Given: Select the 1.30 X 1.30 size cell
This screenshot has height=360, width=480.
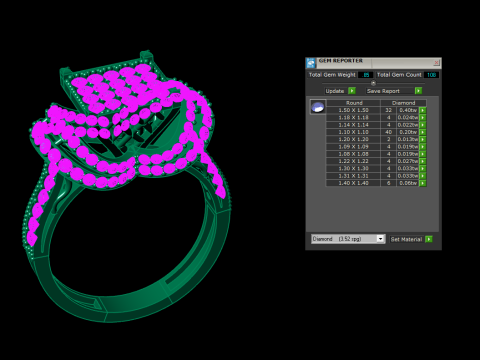Looking at the screenshot, I should pyautogui.click(x=353, y=168).
